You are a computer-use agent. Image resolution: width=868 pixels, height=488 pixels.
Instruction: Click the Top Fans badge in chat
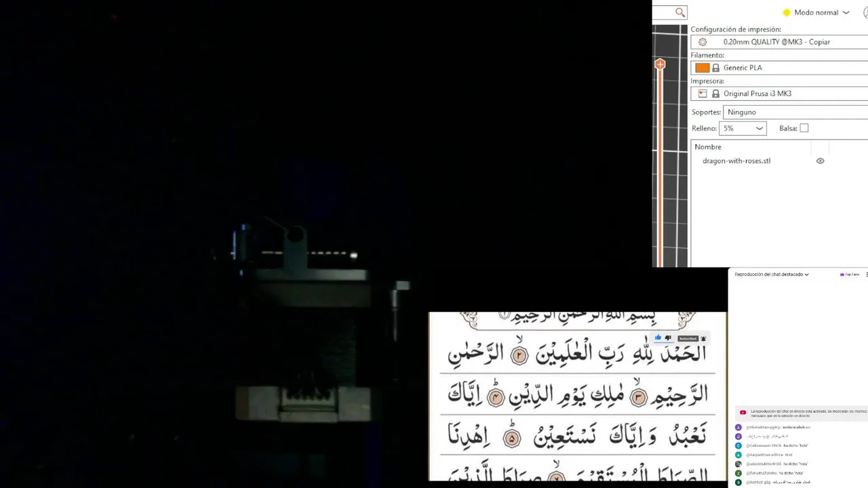pos(850,274)
